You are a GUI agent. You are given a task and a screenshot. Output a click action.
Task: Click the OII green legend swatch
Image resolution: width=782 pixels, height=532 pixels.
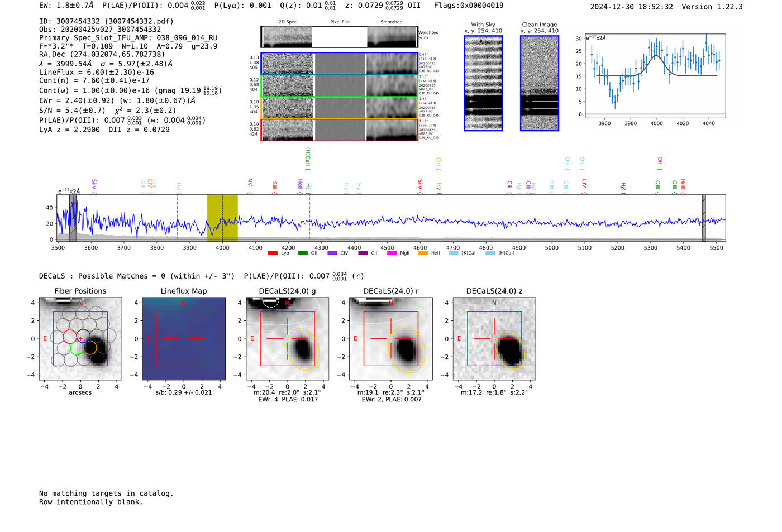point(303,253)
